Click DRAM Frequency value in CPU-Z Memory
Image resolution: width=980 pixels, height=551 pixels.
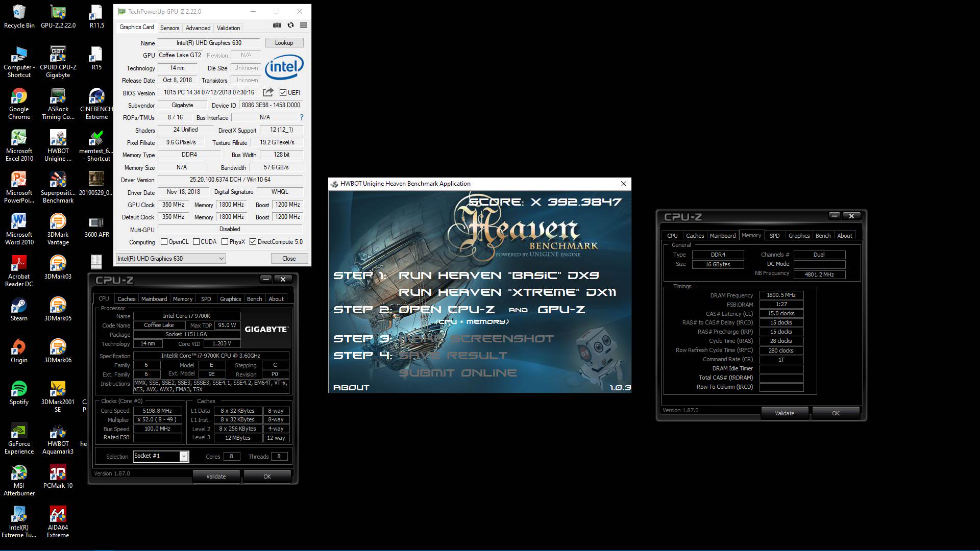tap(781, 295)
